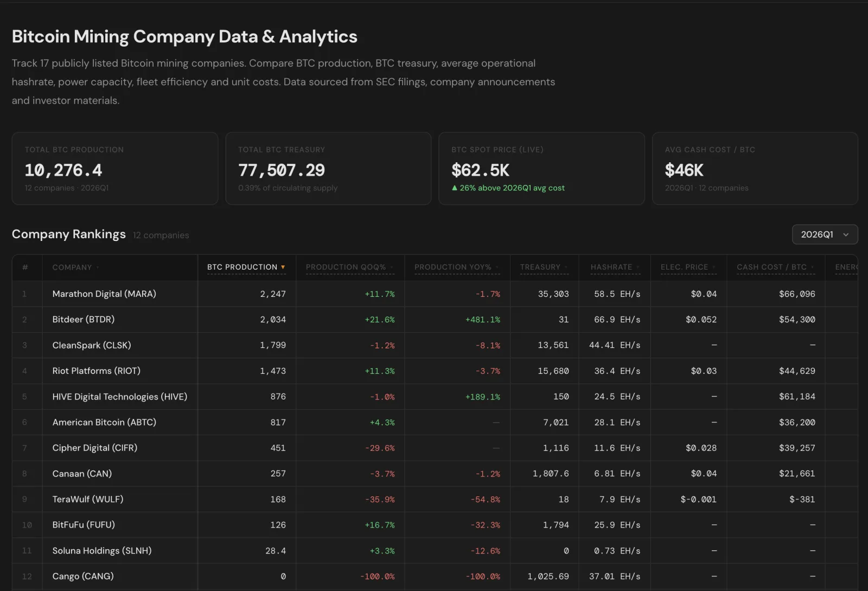Select Marathon Digital's BTC production 2,247
868x591 pixels.
(x=273, y=294)
